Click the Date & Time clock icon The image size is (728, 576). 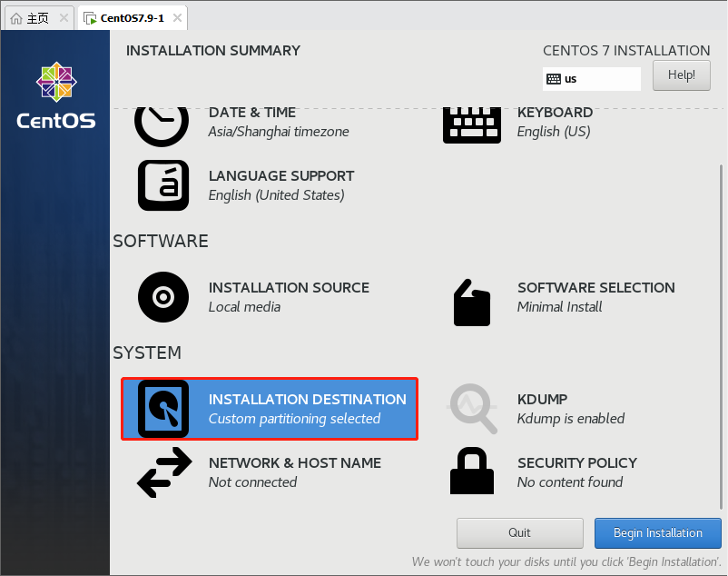[x=162, y=124]
